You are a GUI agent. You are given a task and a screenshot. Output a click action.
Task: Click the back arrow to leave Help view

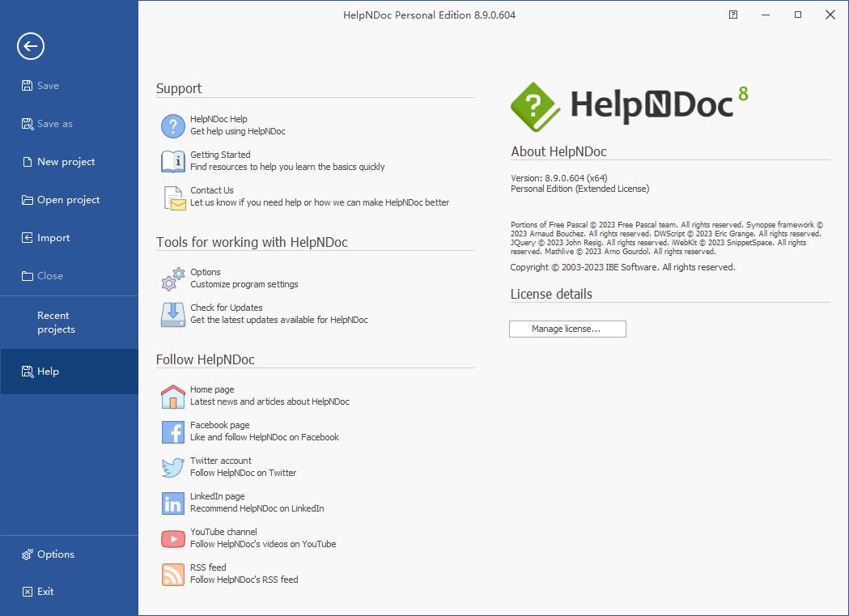pyautogui.click(x=30, y=46)
